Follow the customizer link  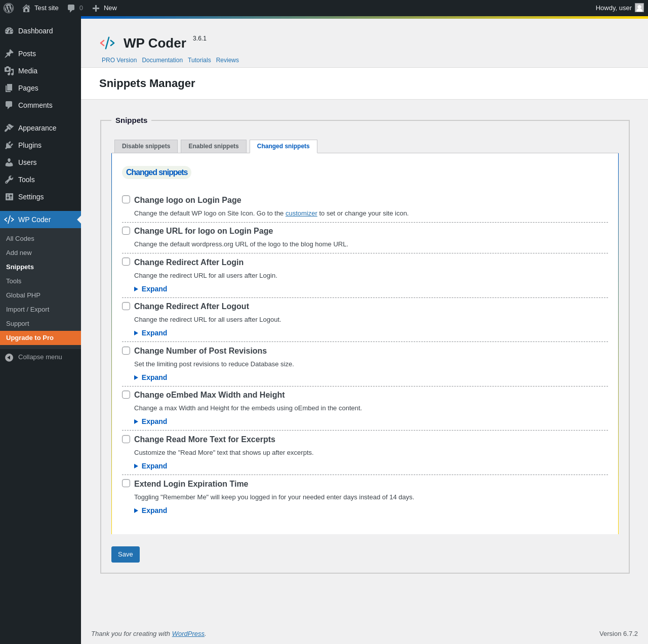pos(301,213)
